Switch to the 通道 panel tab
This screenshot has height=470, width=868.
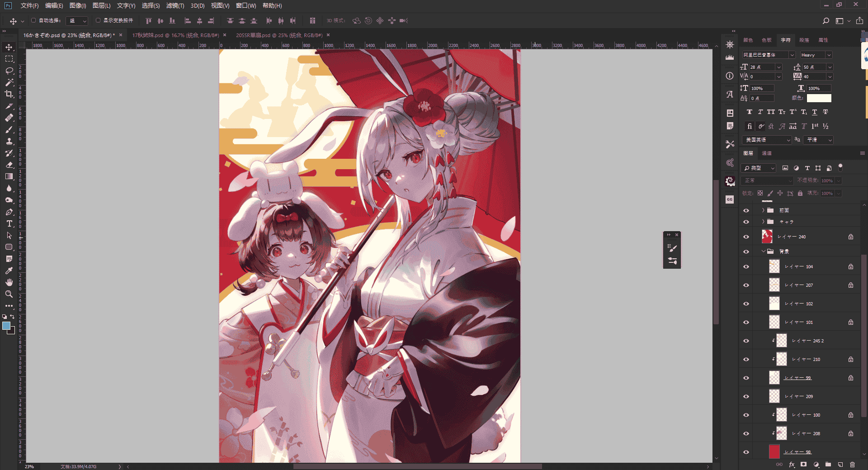[767, 153]
